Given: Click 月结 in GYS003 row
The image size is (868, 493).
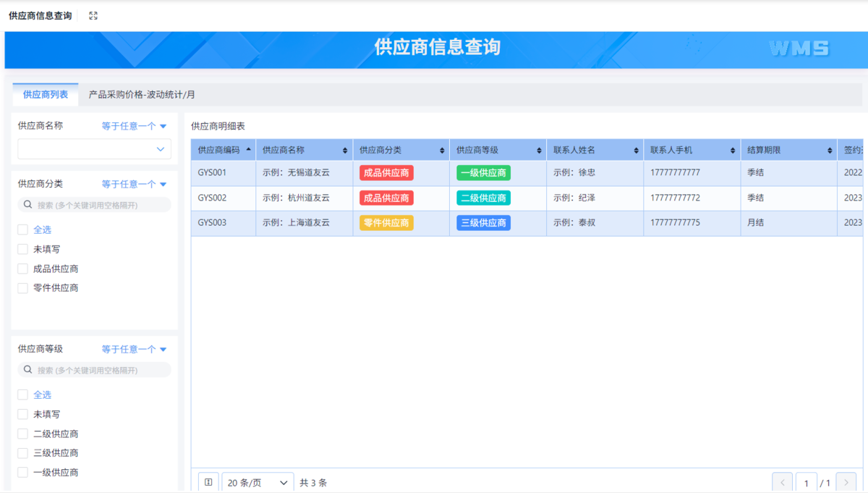Looking at the screenshot, I should 755,223.
